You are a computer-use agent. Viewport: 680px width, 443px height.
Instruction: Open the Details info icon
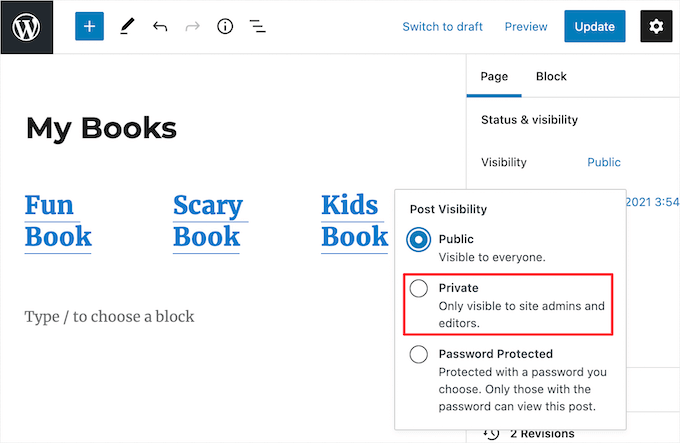(225, 27)
